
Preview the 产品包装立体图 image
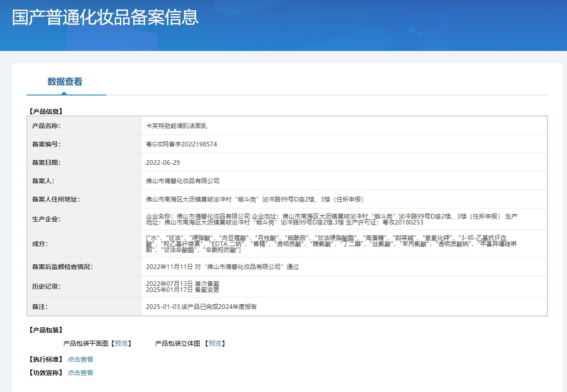(x=215, y=343)
